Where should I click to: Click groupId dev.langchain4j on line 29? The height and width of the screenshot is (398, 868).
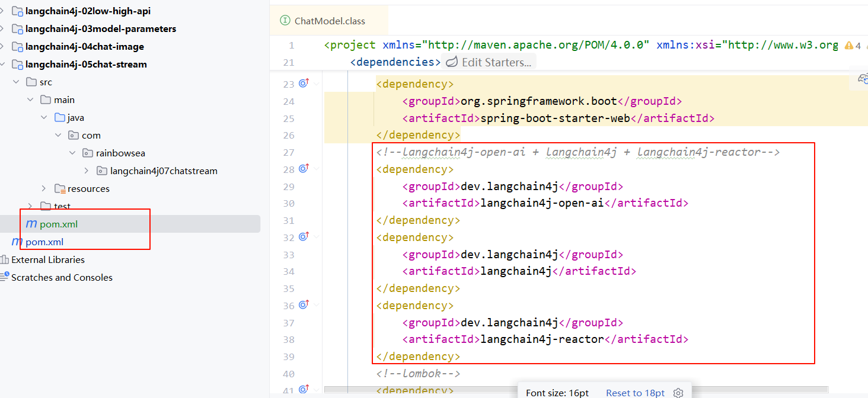[510, 187]
